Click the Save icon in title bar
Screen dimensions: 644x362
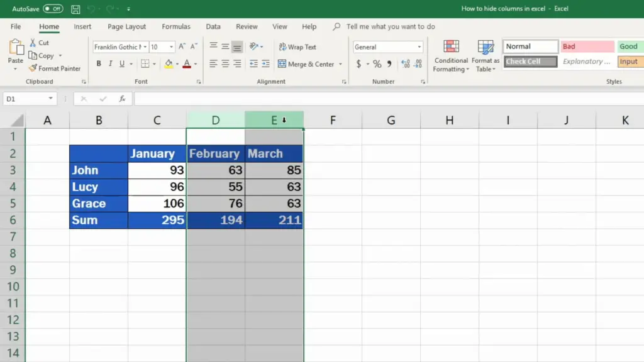click(x=75, y=9)
